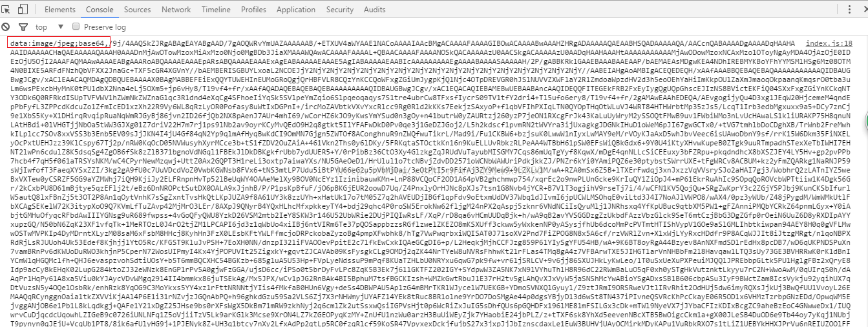Viewport: 868px width, 327px height.
Task: Select the Console tab
Action: pyautogui.click(x=100, y=10)
